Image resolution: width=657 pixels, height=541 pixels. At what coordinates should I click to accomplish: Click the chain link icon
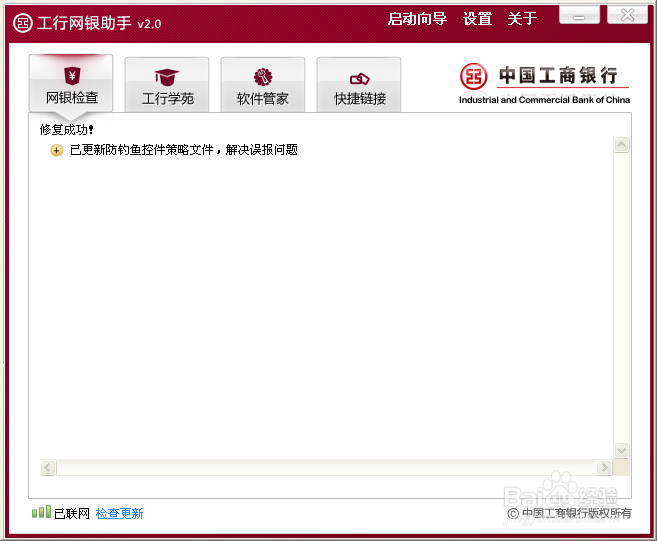pos(360,78)
